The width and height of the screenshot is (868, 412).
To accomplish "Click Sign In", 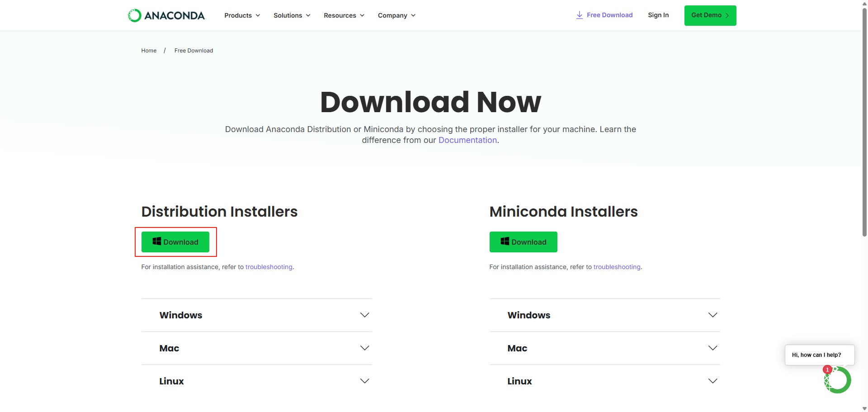I will [x=658, y=15].
